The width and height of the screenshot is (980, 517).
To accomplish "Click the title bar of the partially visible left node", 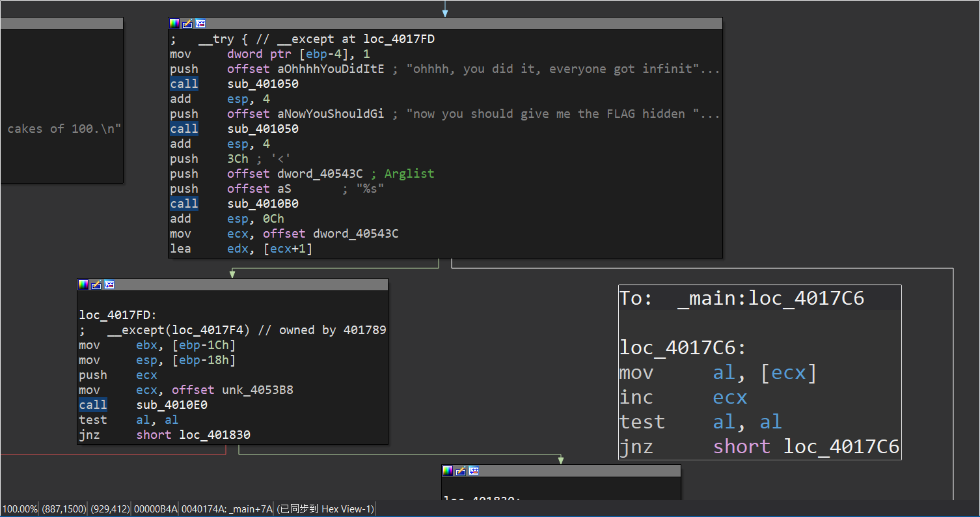I will [61, 23].
